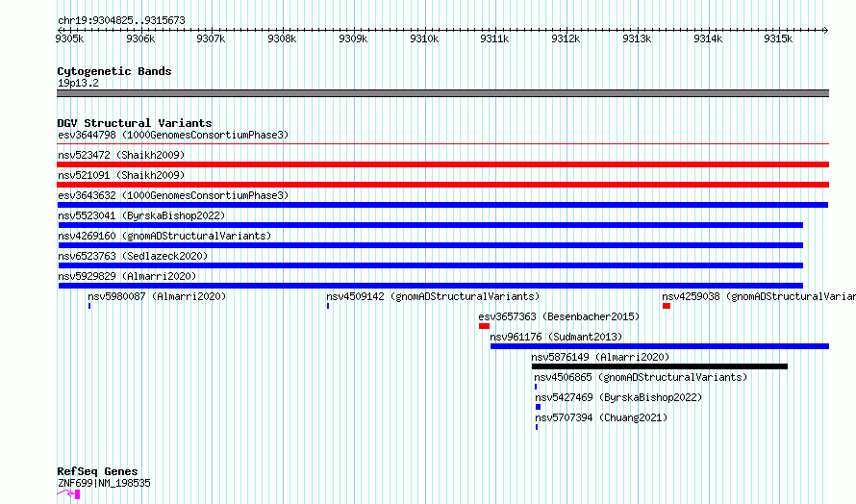
Task: Click the nsv5523041 (ByrskaBishop2022) blue bar
Action: (431, 225)
